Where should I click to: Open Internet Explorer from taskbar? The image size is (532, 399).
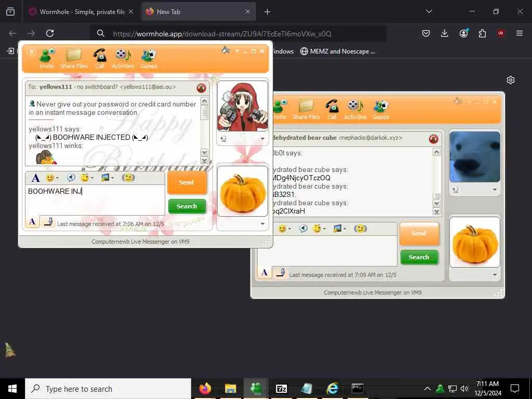332,389
